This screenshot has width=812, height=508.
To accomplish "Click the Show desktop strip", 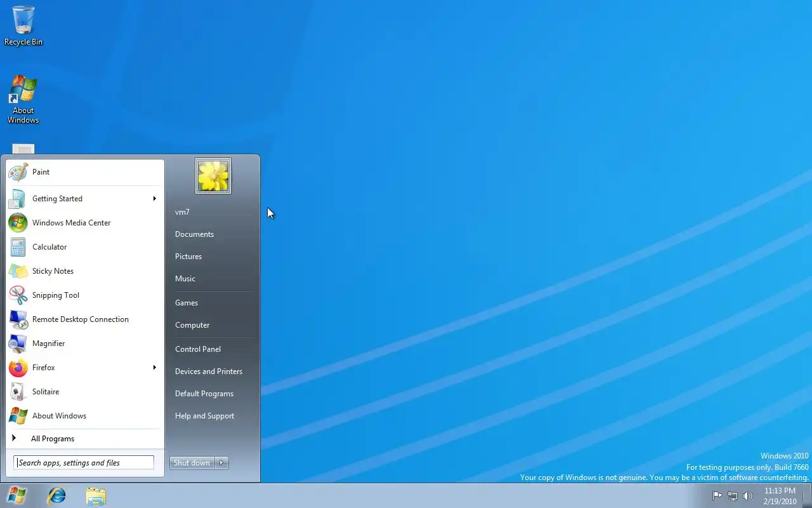I will (x=808, y=496).
